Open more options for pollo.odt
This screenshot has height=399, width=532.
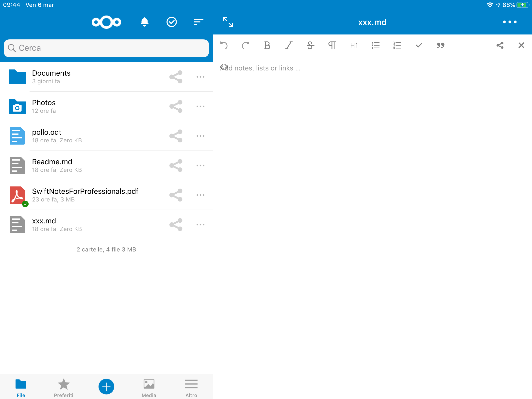tap(200, 136)
